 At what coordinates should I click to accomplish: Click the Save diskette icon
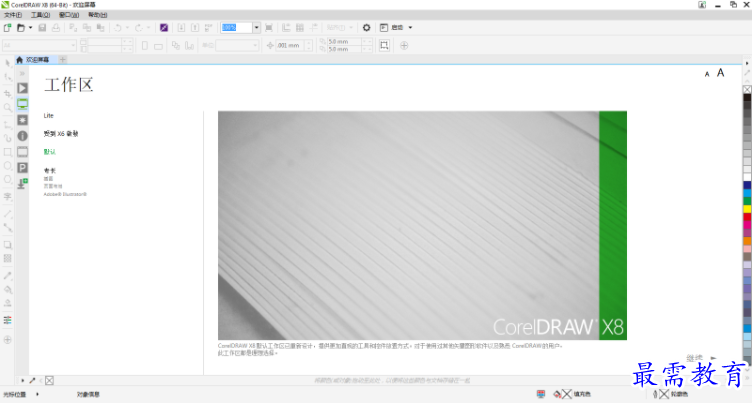point(42,28)
